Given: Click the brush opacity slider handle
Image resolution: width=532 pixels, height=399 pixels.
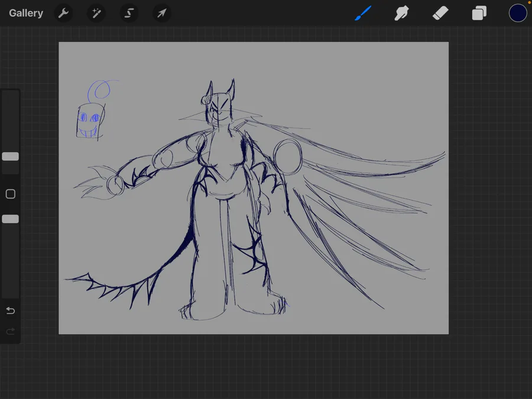Looking at the screenshot, I should [11, 219].
